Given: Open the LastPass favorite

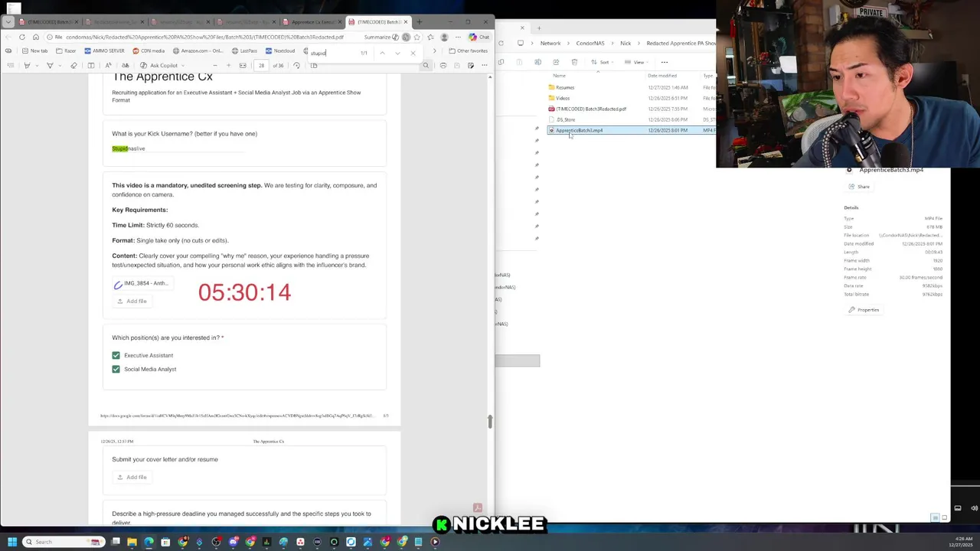Looking at the screenshot, I should point(244,51).
